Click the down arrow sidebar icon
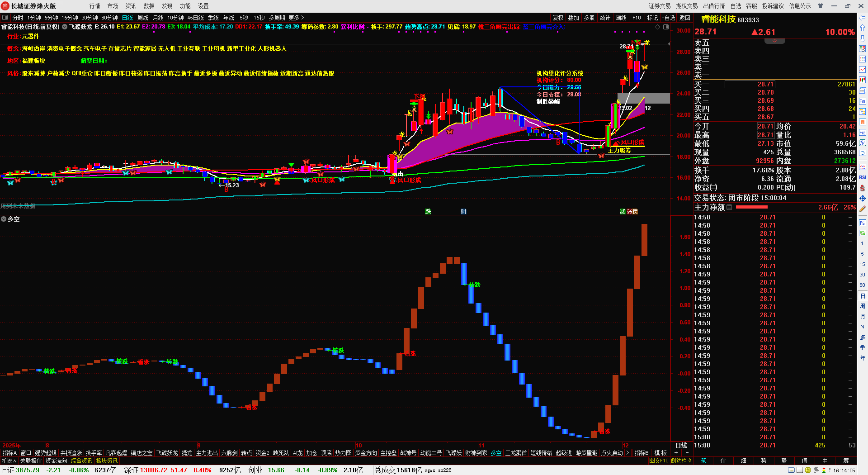 coord(863,38)
